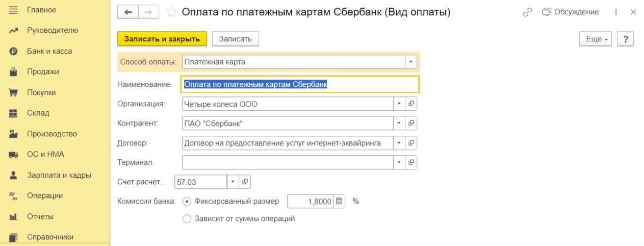Open the vertical three-dot options menu
This screenshot has width=644, height=246.
coord(616,12)
